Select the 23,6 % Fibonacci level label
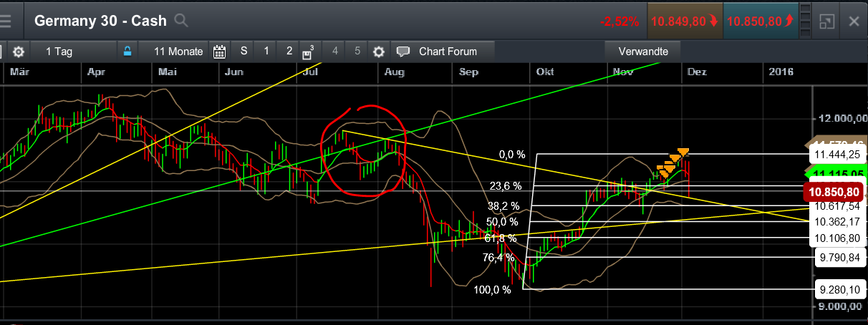 [506, 186]
